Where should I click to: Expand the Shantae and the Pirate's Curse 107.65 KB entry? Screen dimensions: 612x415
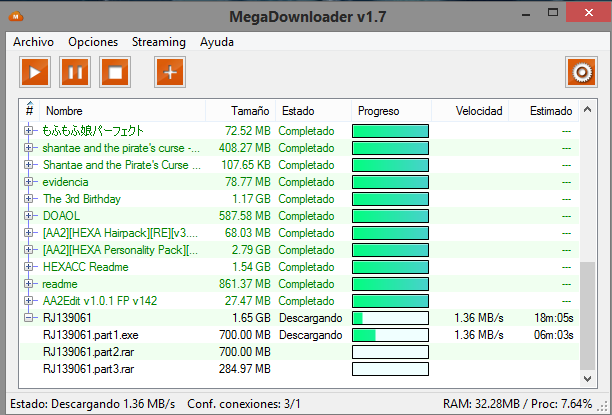click(28, 165)
